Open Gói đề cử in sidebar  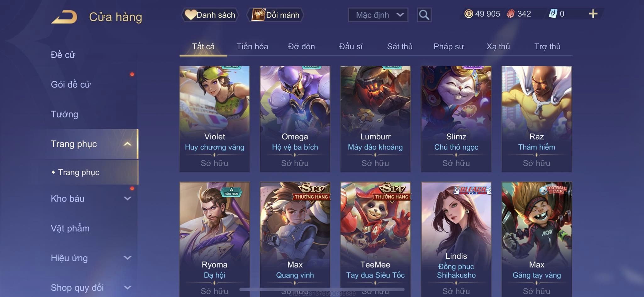[x=71, y=84]
